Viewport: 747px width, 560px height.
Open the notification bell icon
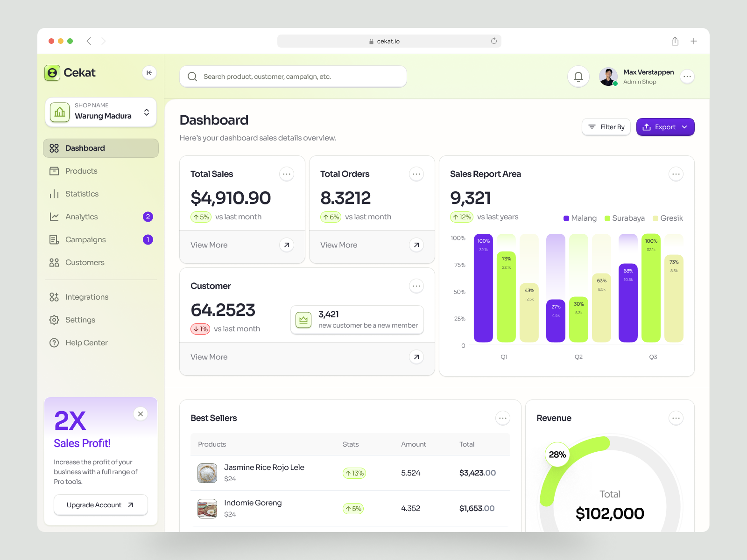click(x=578, y=76)
